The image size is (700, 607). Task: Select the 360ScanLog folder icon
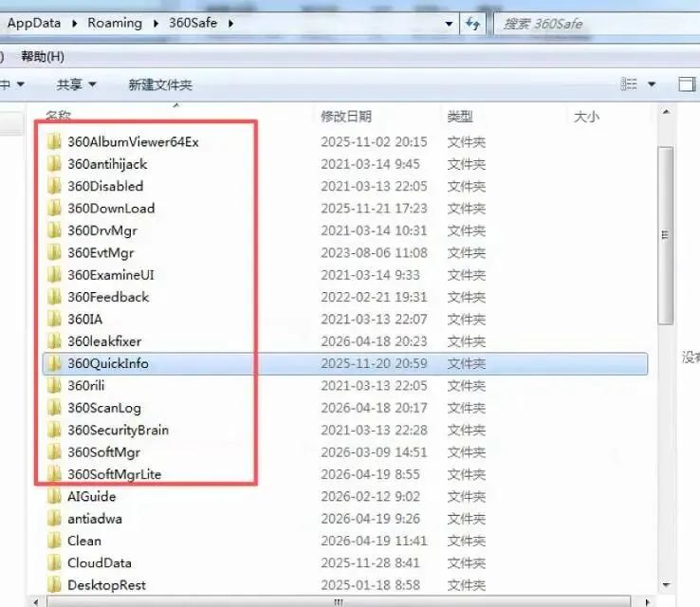pyautogui.click(x=54, y=408)
